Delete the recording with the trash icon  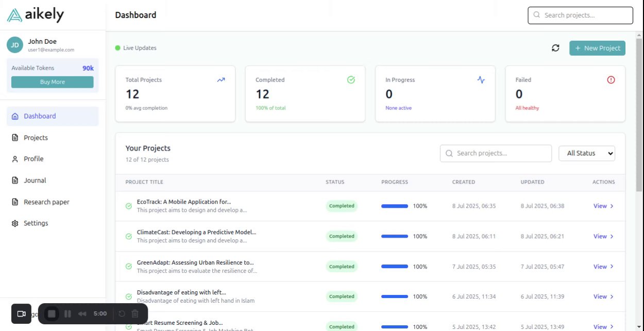pyautogui.click(x=135, y=313)
